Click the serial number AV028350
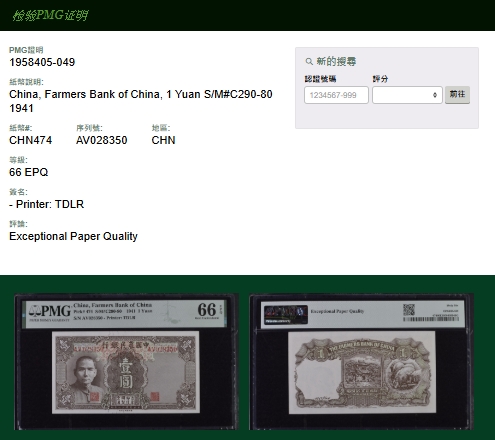This screenshot has height=440, width=495. click(102, 140)
